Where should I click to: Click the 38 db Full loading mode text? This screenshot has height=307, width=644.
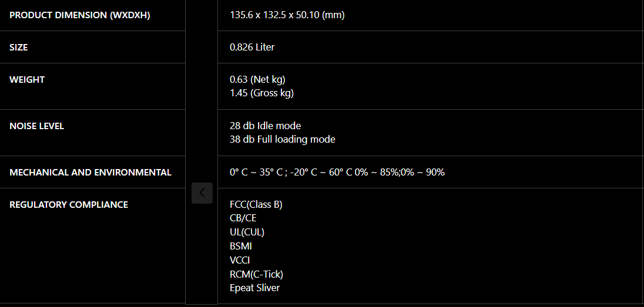click(283, 140)
